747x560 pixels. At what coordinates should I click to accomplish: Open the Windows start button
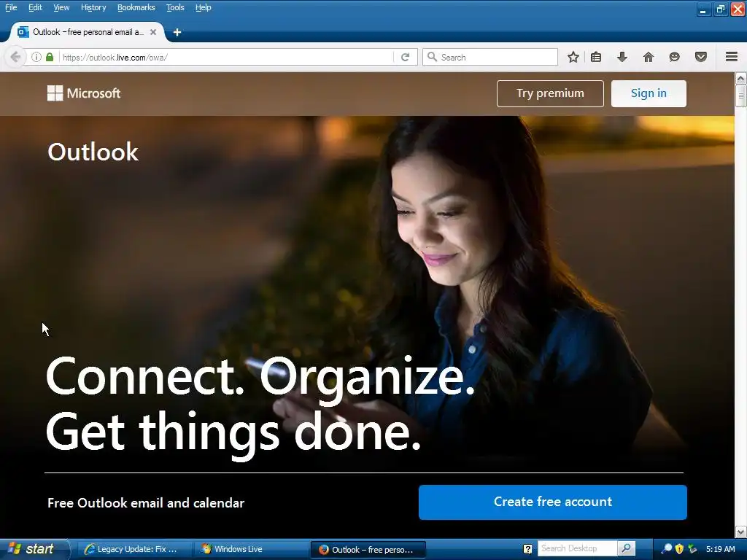(x=34, y=549)
